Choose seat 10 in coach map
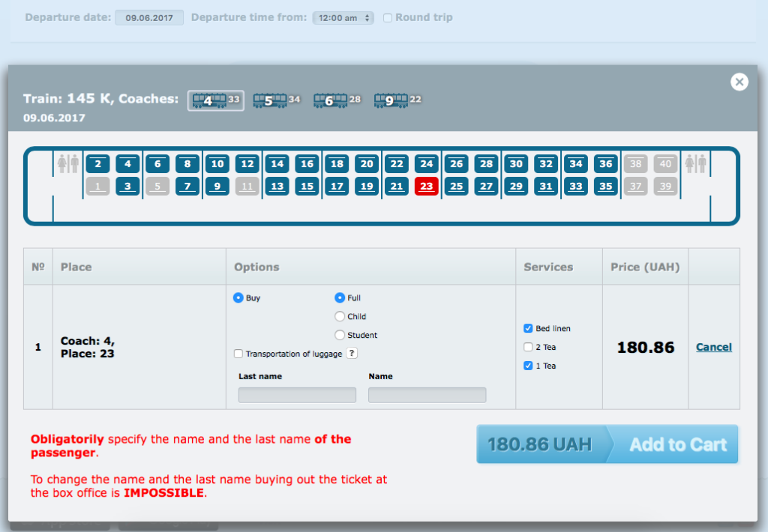The width and height of the screenshot is (768, 532). (x=217, y=164)
